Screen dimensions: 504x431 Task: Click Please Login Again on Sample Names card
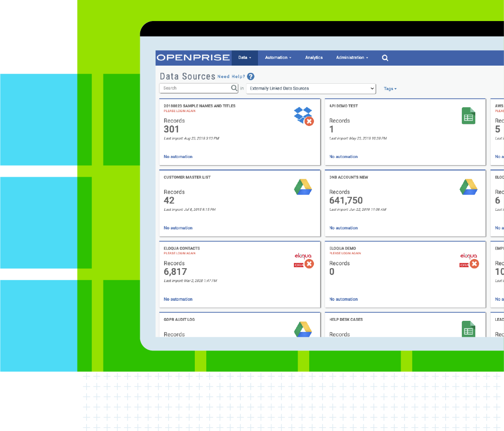(x=179, y=111)
